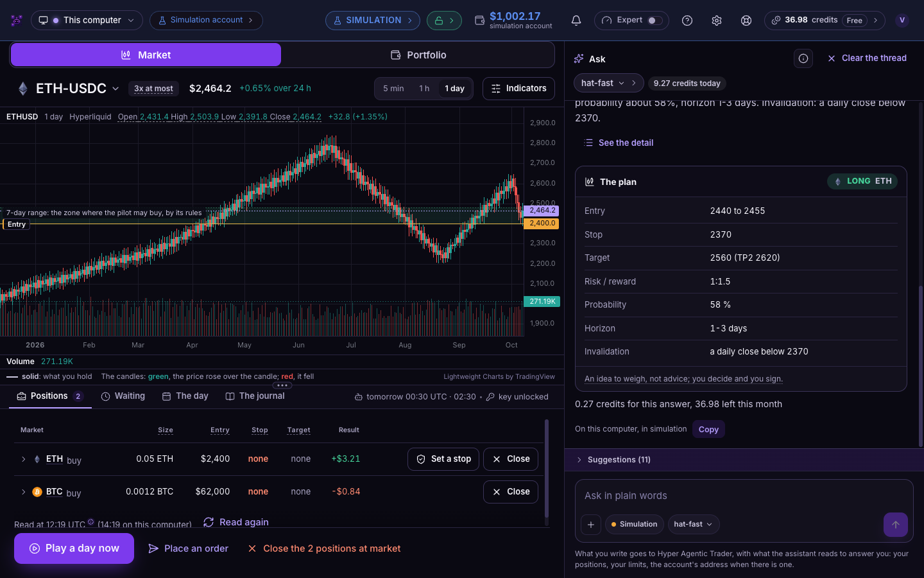Click the ETH coin icon next to ETH-USDC

(23, 89)
